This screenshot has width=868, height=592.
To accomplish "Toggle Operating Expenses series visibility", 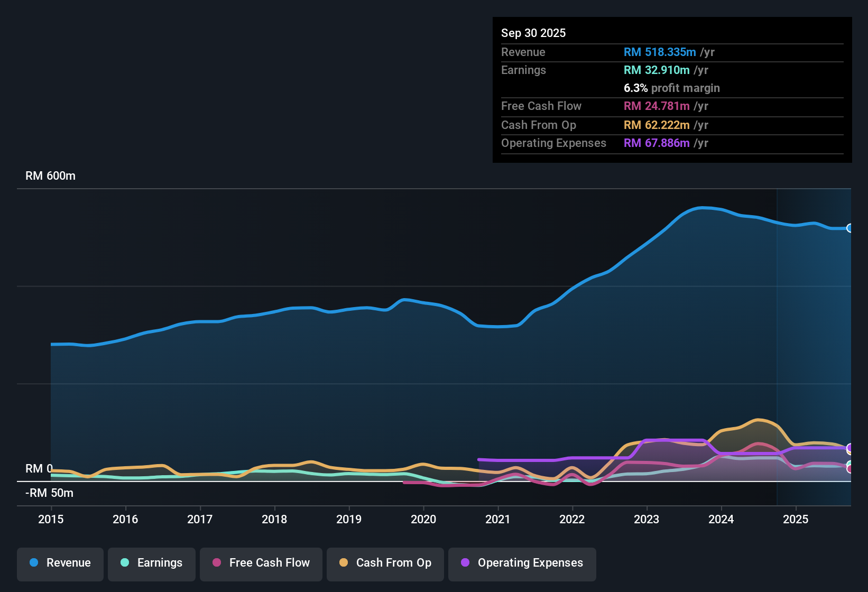I will 522,563.
